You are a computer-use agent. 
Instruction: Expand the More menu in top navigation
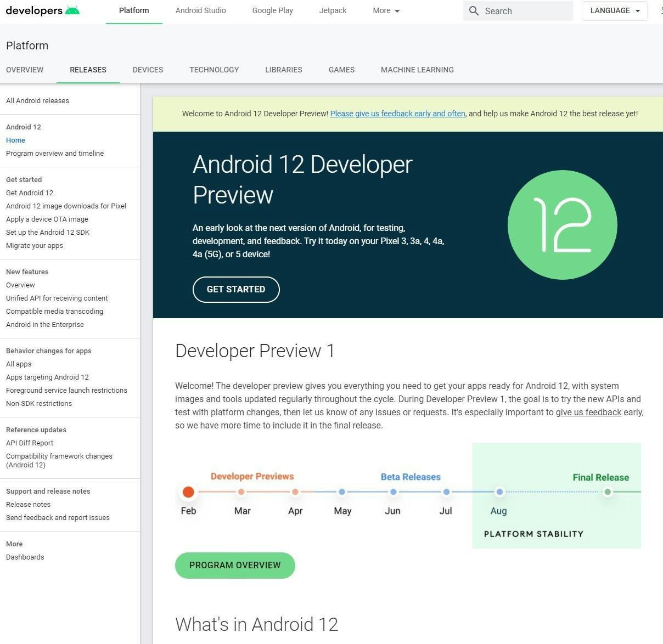(x=386, y=11)
